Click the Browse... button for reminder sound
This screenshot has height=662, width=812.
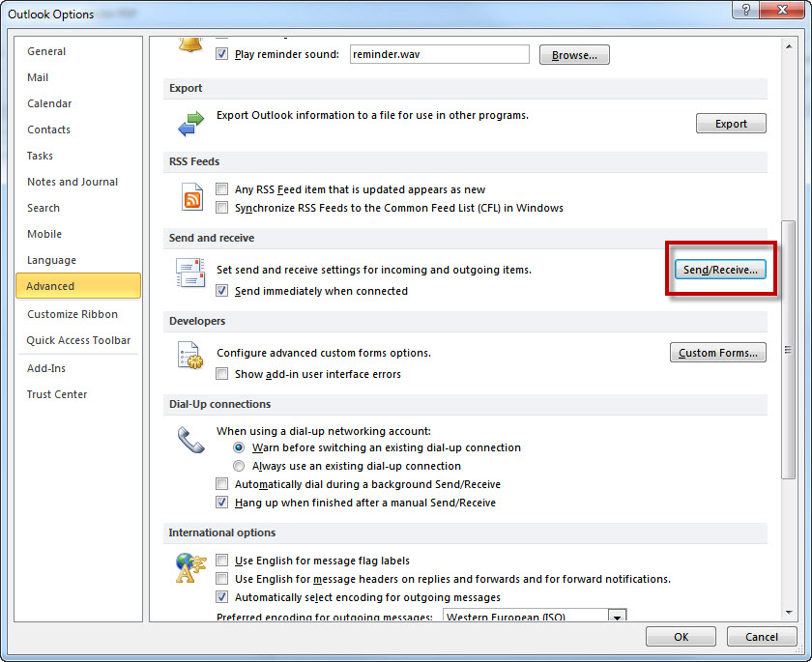574,55
